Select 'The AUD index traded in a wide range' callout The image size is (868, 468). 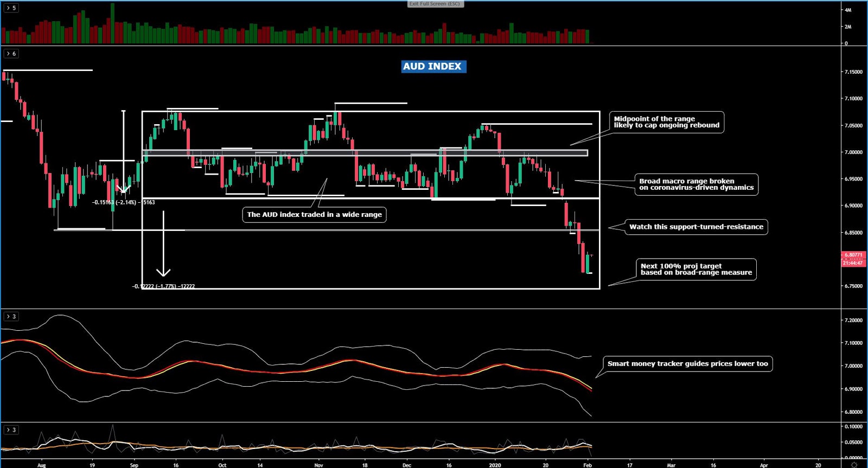click(x=314, y=215)
